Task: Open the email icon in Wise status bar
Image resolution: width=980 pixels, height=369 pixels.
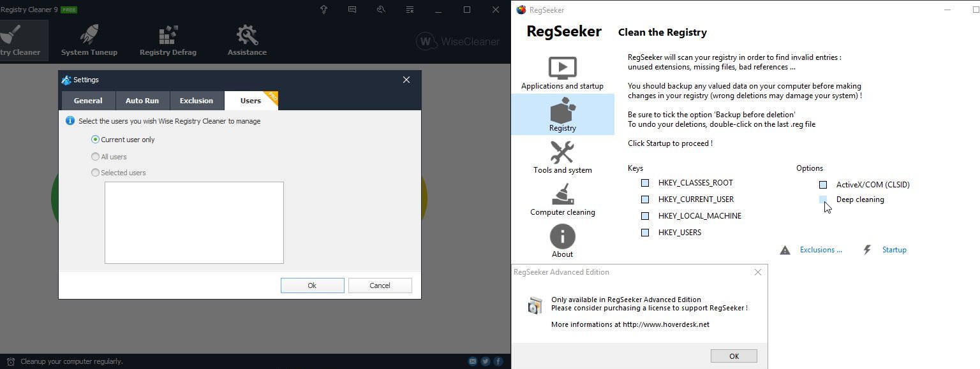Action: tap(473, 361)
